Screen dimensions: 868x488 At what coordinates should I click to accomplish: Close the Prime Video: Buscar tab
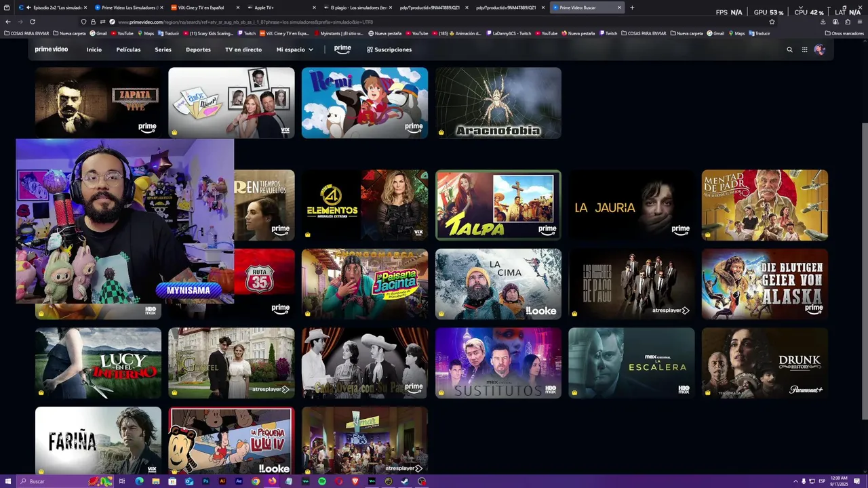pyautogui.click(x=619, y=7)
